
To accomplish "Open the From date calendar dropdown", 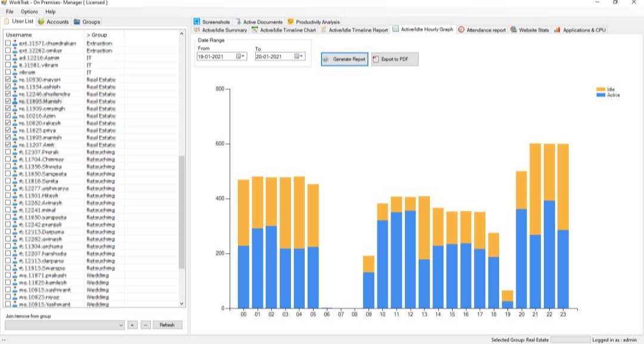I will 240,56.
